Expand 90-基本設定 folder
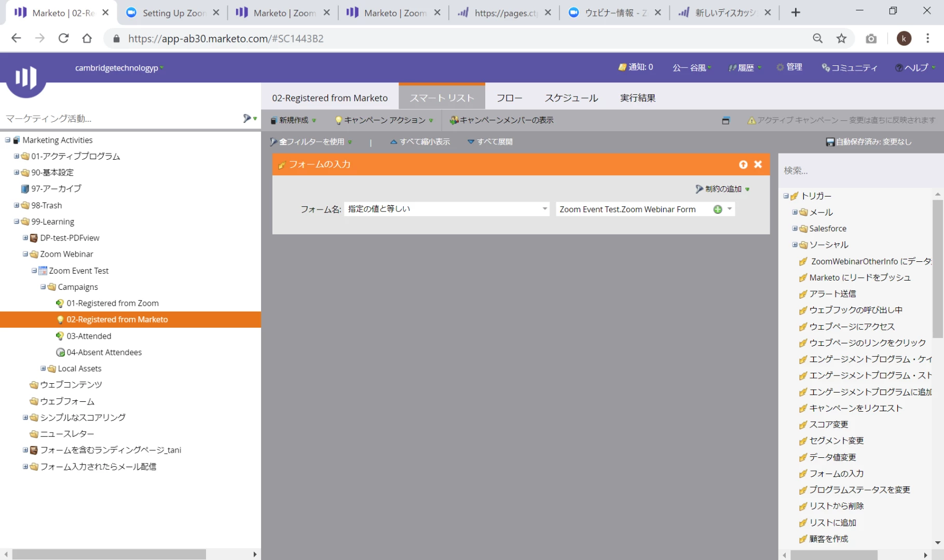Viewport: 944px width, 560px height. point(17,172)
